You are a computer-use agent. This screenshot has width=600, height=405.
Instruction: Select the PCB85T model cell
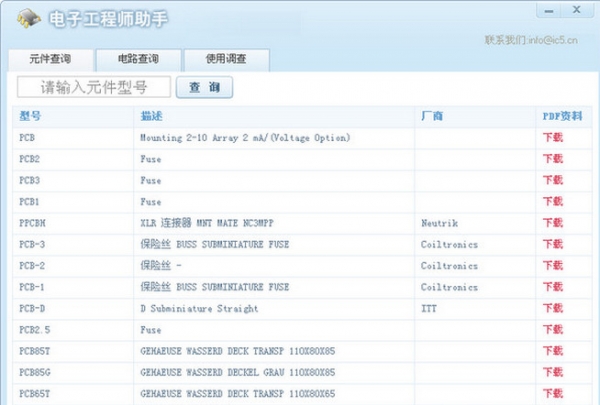34,351
